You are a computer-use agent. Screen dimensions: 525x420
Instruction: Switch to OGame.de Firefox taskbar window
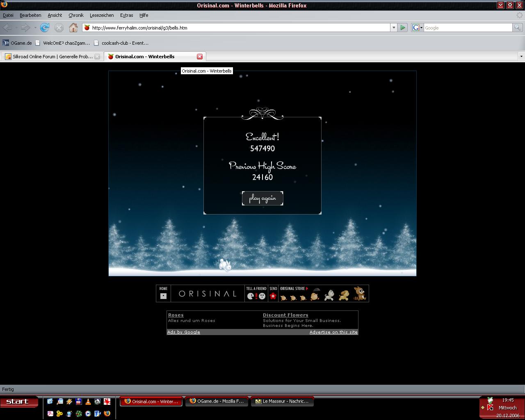[x=217, y=401]
